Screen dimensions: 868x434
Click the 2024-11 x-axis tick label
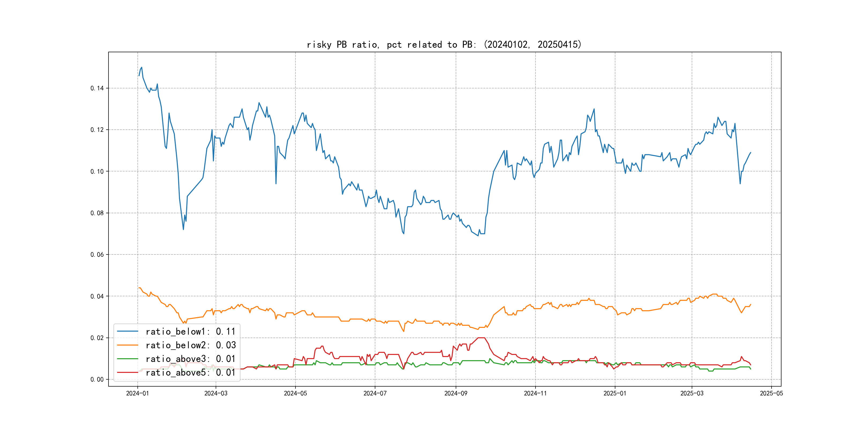[535, 393]
